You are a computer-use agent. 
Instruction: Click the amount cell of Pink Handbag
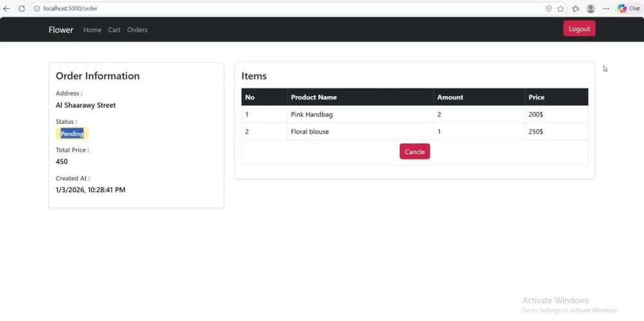[x=479, y=114]
